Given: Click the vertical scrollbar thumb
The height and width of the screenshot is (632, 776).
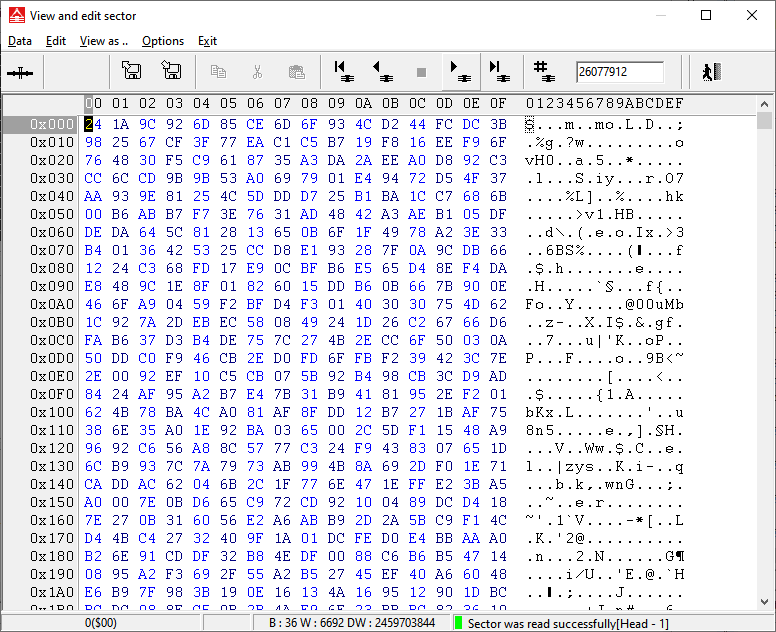Looking at the screenshot, I should tap(764, 120).
